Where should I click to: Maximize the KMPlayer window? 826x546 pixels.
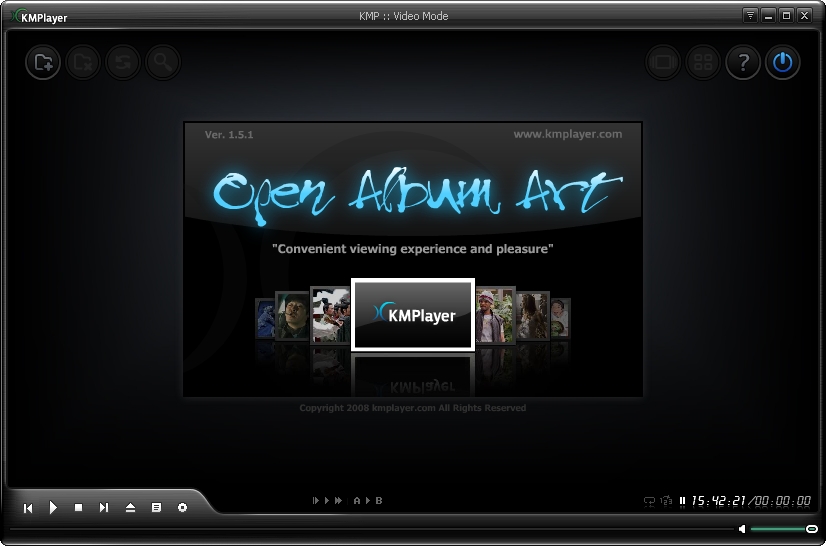[x=786, y=16]
